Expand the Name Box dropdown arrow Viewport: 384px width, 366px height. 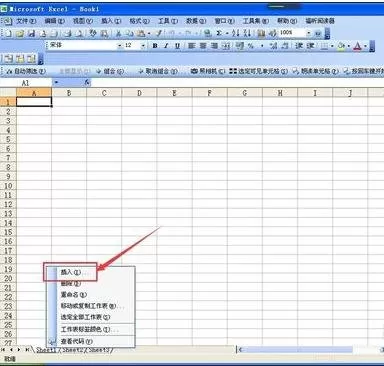[x=57, y=83]
